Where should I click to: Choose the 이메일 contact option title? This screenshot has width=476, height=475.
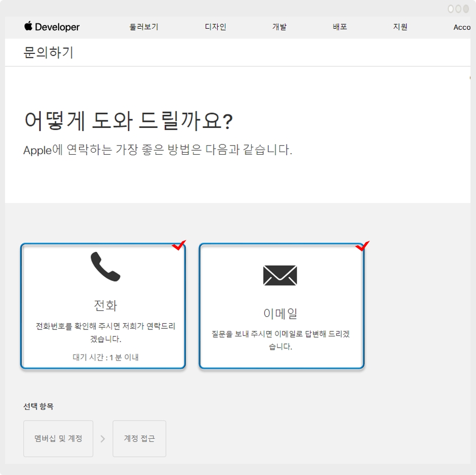click(281, 313)
